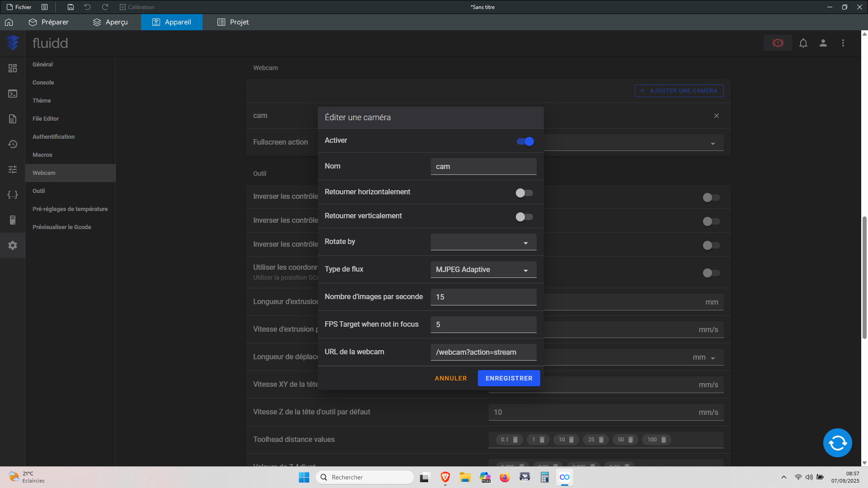Toggle Retourner horizontalement switch
Screen dimensions: 868x488
[x=524, y=193]
